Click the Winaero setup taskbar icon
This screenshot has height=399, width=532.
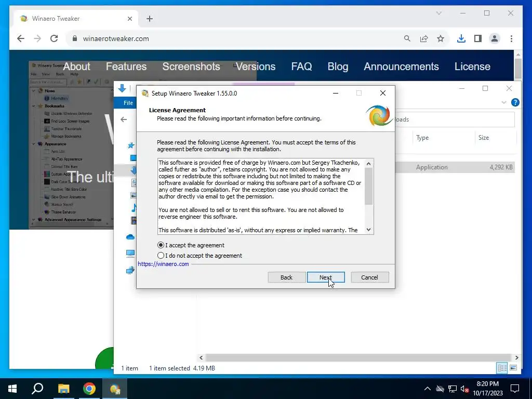115,389
